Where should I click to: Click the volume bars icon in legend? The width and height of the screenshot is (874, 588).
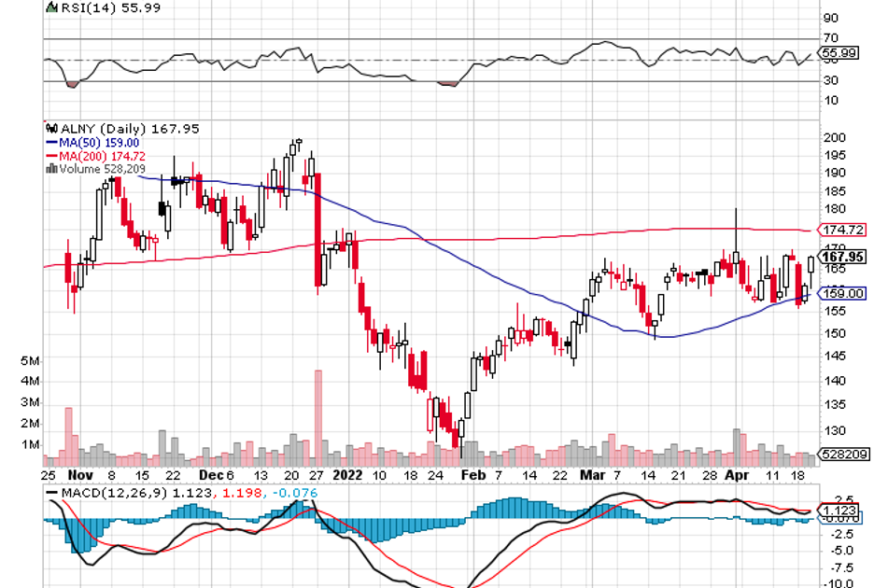click(52, 169)
